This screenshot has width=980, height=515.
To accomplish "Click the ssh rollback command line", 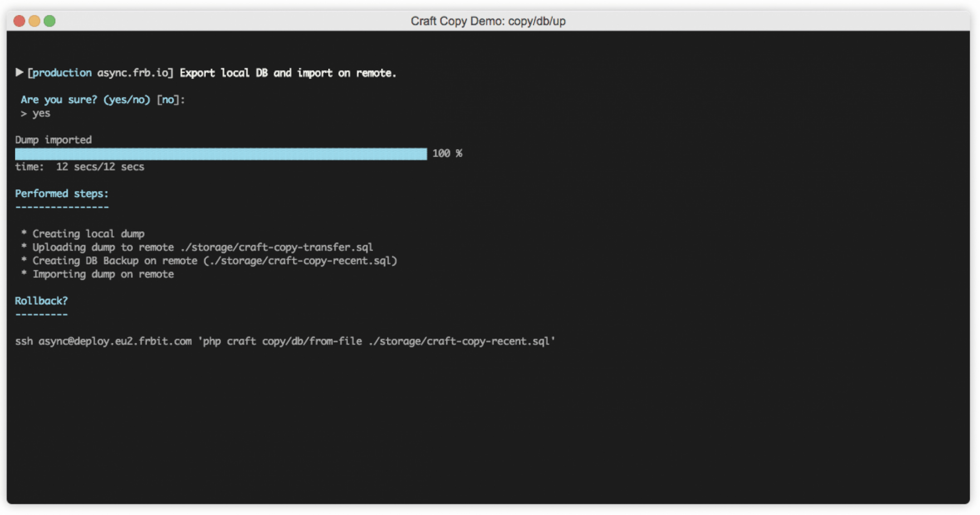I will pyautogui.click(x=285, y=341).
